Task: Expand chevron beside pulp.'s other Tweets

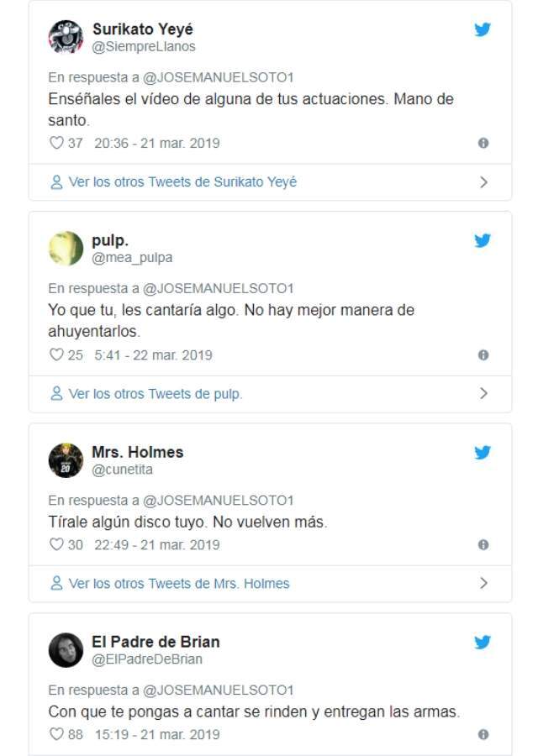Action: (x=483, y=393)
